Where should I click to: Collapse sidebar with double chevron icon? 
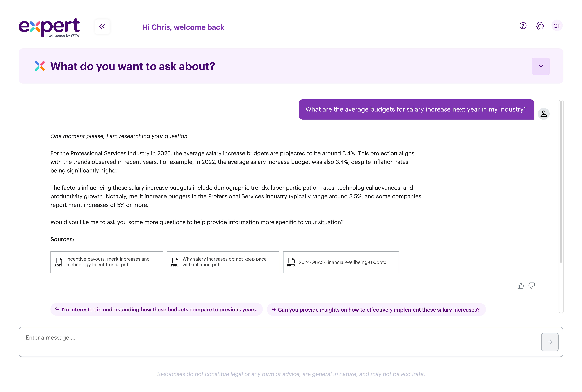point(102,27)
